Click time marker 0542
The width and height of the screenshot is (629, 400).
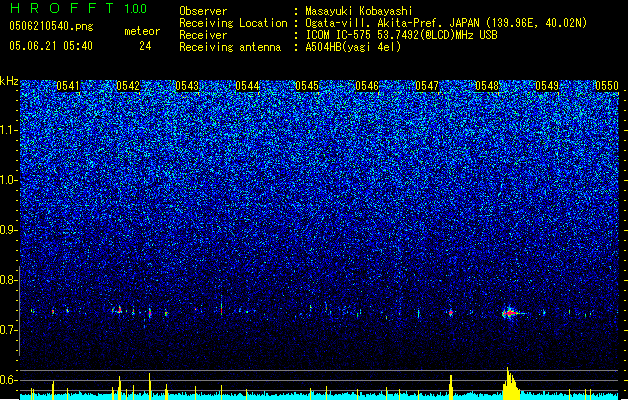click(x=128, y=86)
